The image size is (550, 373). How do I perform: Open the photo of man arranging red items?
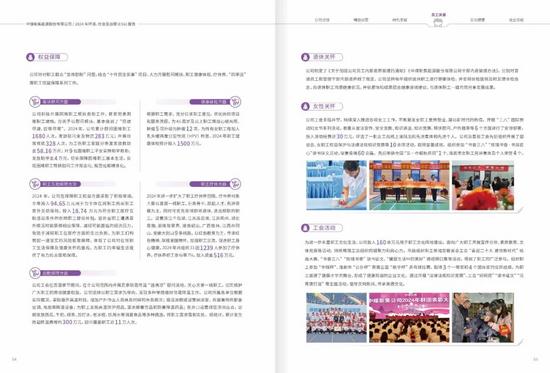point(336,185)
